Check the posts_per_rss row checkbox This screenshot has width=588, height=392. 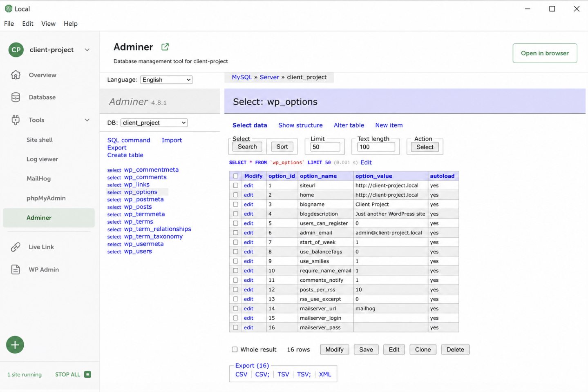(235, 290)
